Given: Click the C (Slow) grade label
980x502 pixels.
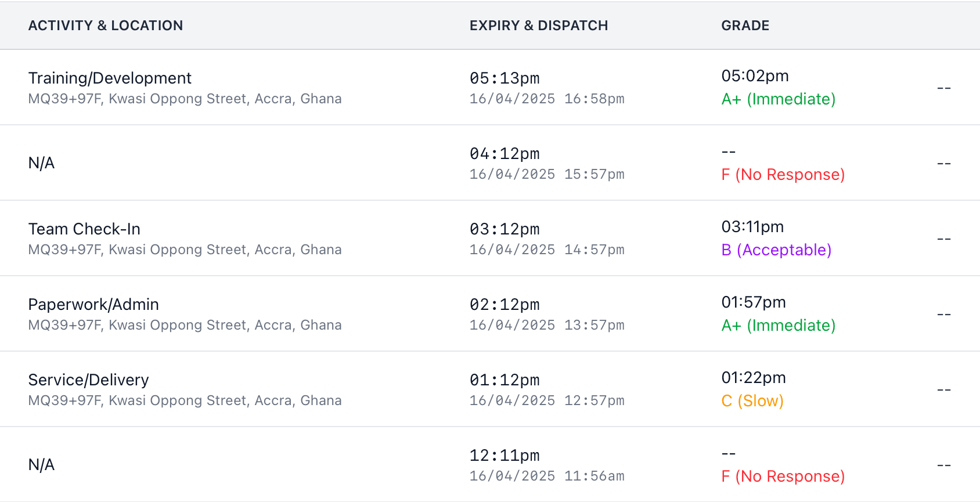Looking at the screenshot, I should click(x=752, y=401).
